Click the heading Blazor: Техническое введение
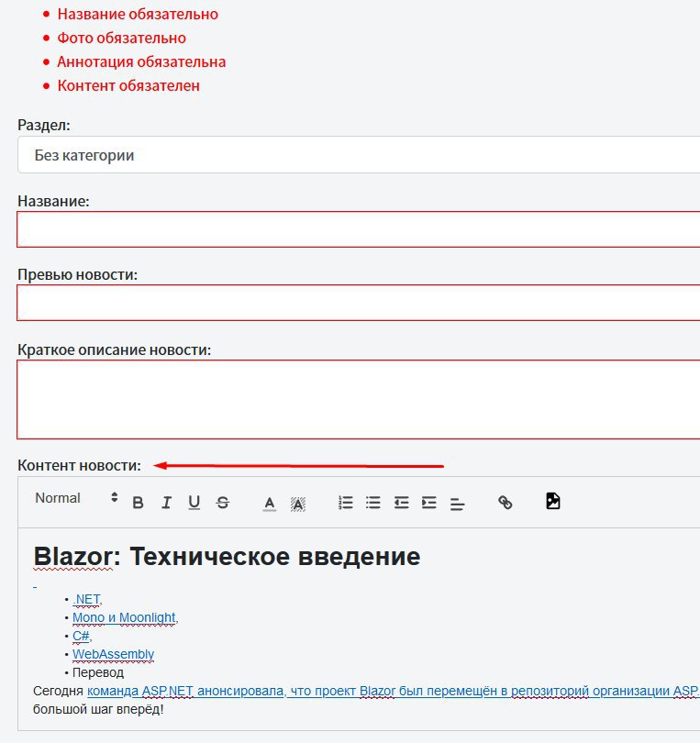The width and height of the screenshot is (700, 743). coord(227,556)
